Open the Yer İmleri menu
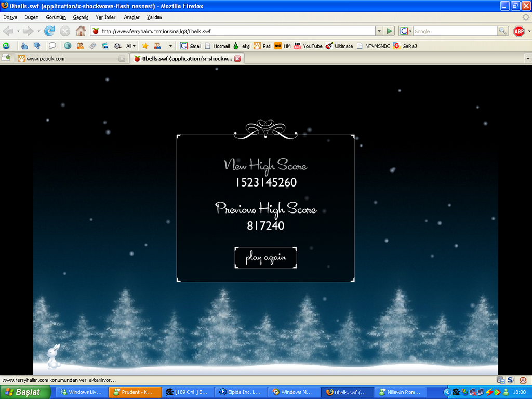 coord(106,17)
